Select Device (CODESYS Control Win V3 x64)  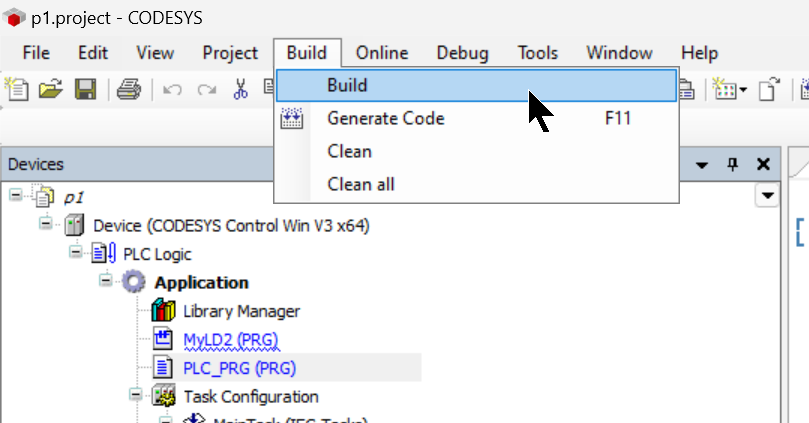click(x=231, y=226)
